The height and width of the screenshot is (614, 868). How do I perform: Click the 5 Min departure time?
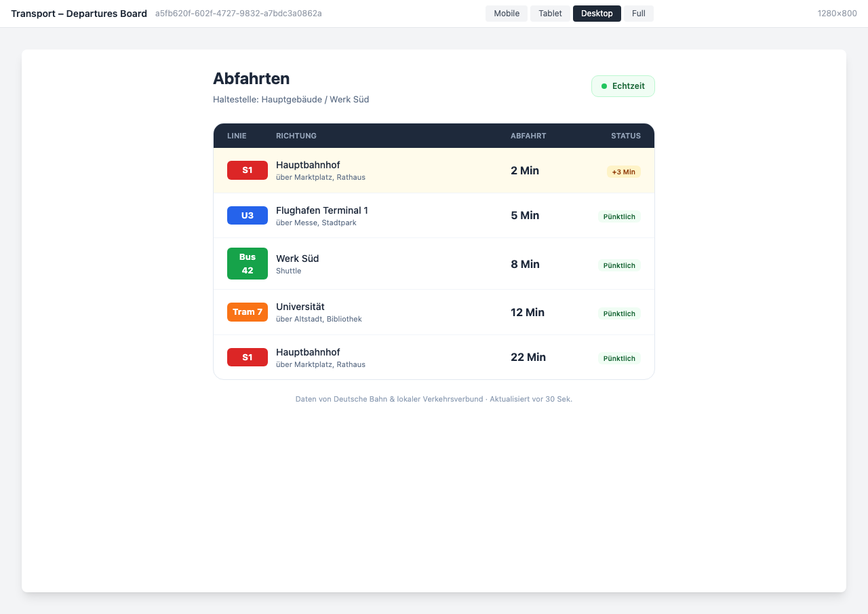click(525, 216)
